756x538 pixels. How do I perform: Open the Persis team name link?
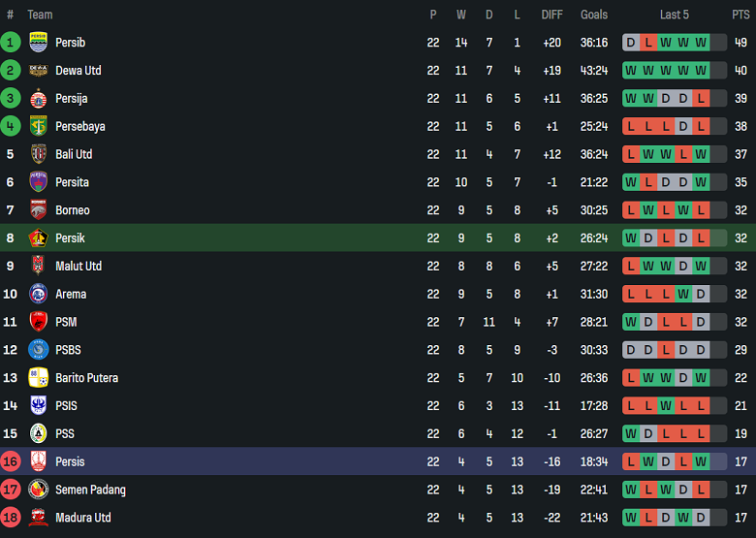tap(71, 461)
